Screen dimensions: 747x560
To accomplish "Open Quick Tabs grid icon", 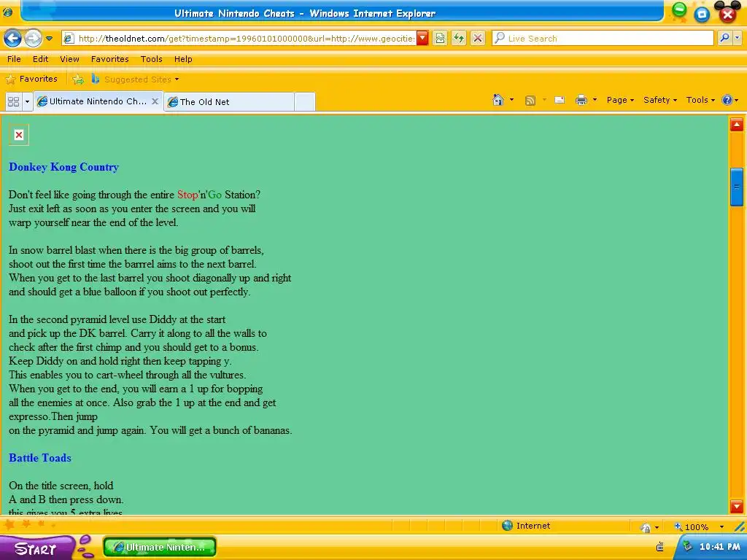I will (14, 101).
